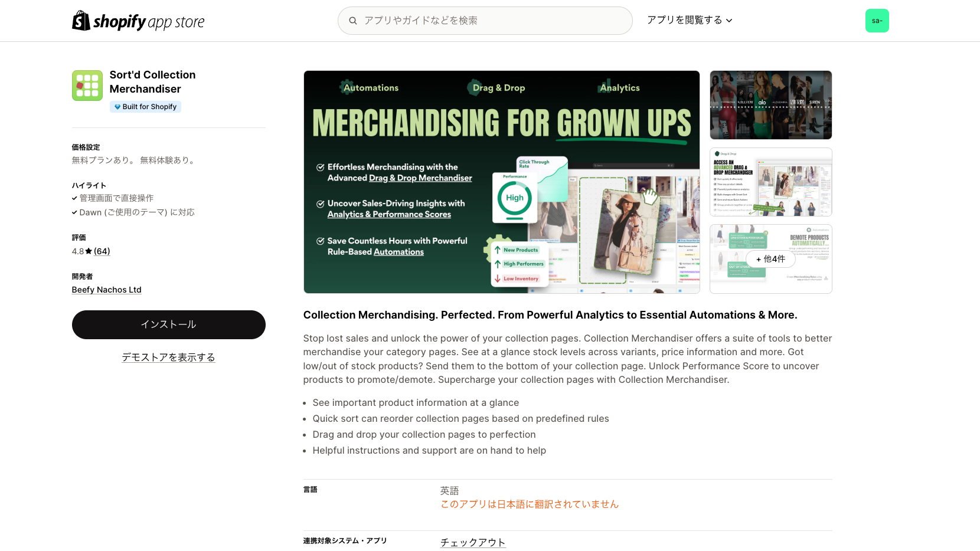
Task: Open the brand models thumbnail image
Action: [x=771, y=105]
